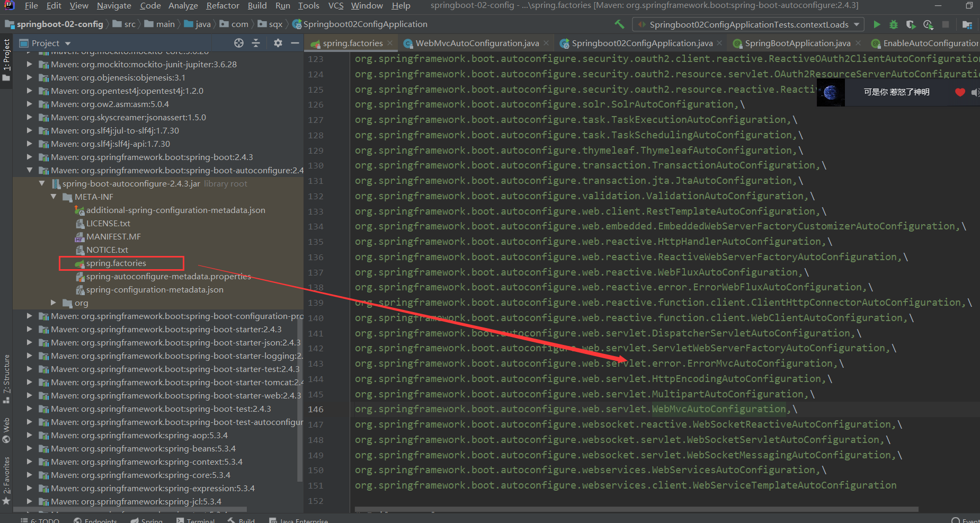This screenshot has height=523, width=980.
Task: Expand the org folder in the jar
Action: point(54,303)
